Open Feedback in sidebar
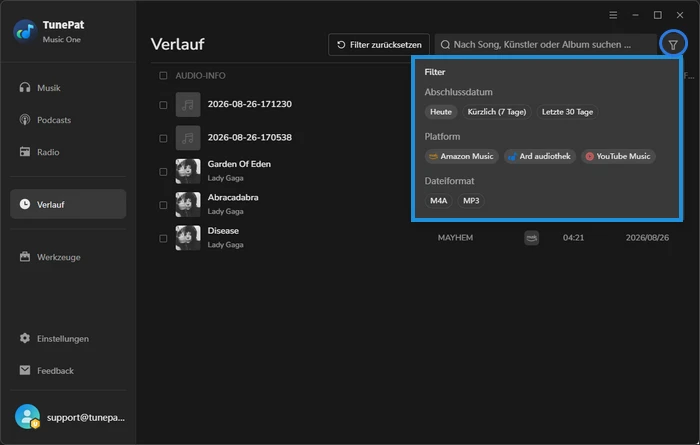The height and width of the screenshot is (445, 700). pos(68,371)
